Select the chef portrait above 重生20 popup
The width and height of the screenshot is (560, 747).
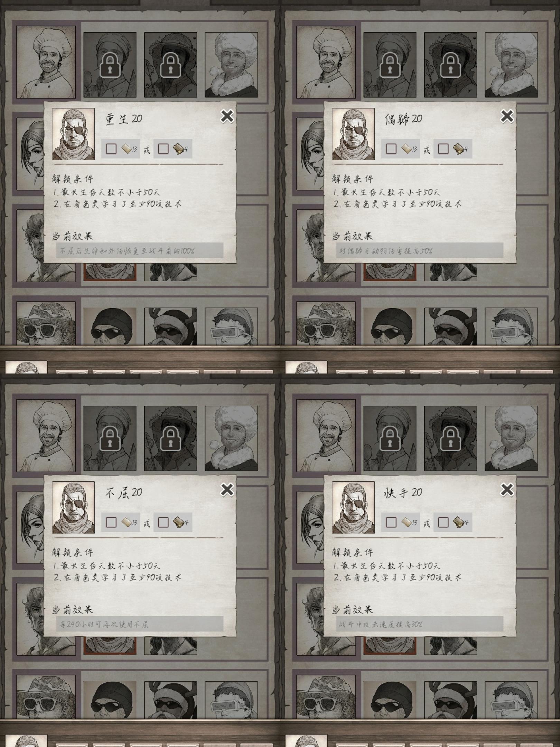pyautogui.click(x=46, y=62)
